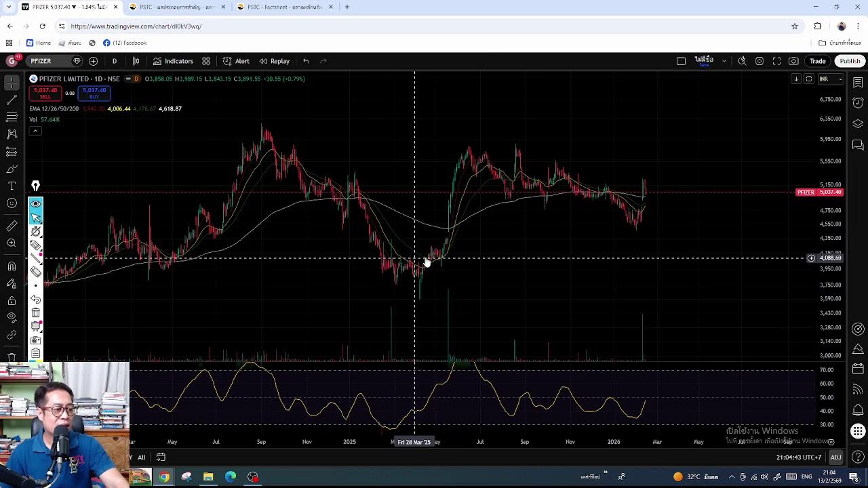Click the blue BUY price button
The height and width of the screenshot is (488, 868).
[x=94, y=93]
